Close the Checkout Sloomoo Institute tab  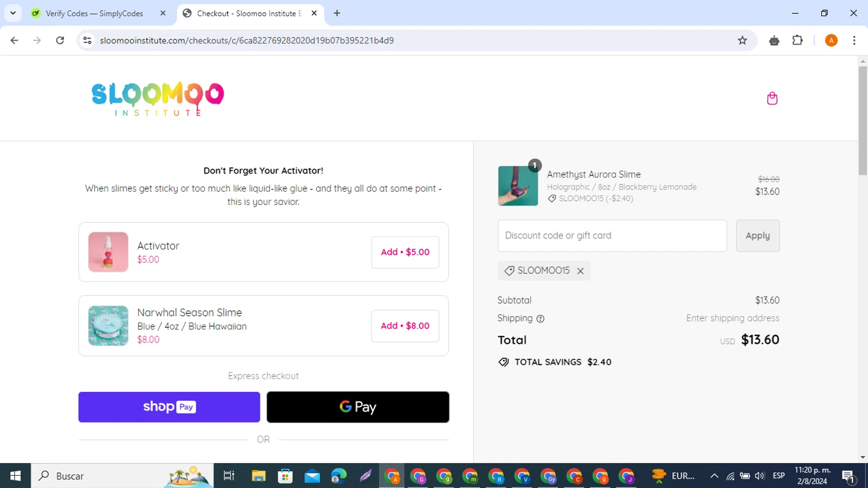[314, 13]
